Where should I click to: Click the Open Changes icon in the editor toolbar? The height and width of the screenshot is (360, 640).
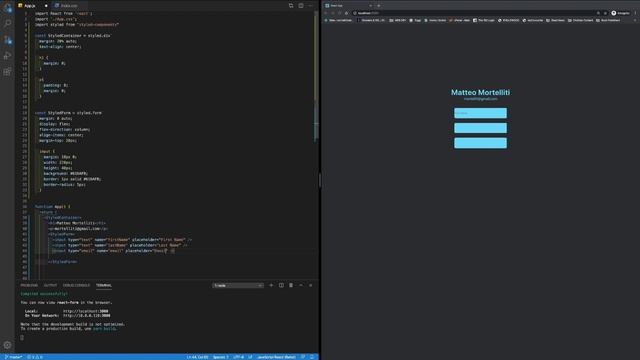pos(291,6)
